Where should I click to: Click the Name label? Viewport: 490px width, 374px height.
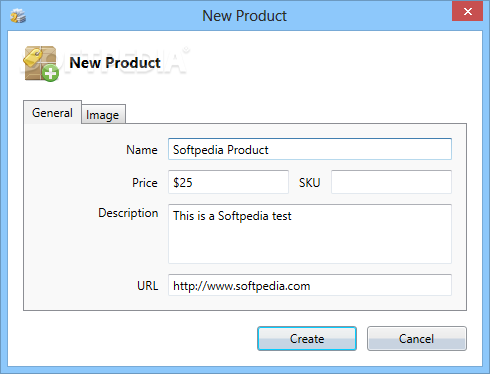click(142, 150)
